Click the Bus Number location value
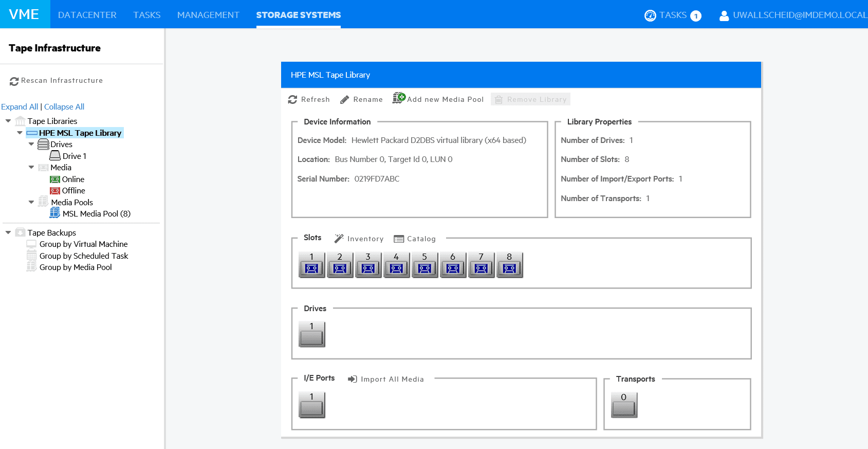The image size is (868, 449). [394, 159]
